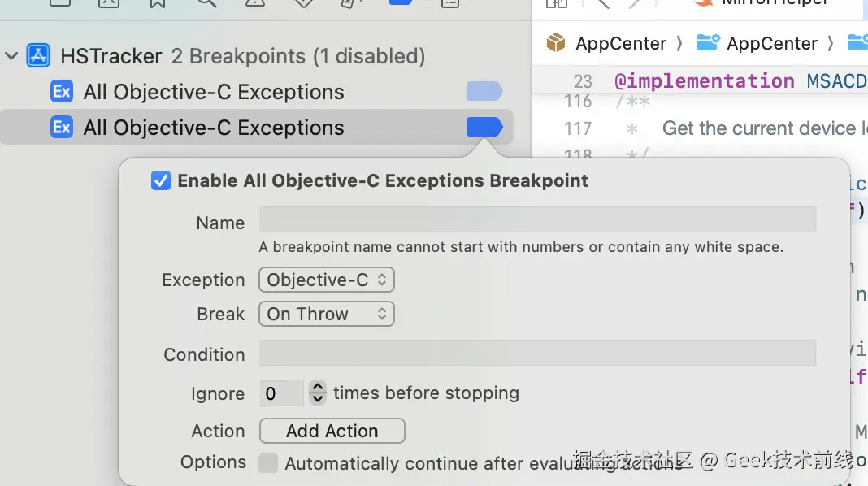This screenshot has width=868, height=486.
Task: Open the Report navigator icon
Action: (x=450, y=2)
